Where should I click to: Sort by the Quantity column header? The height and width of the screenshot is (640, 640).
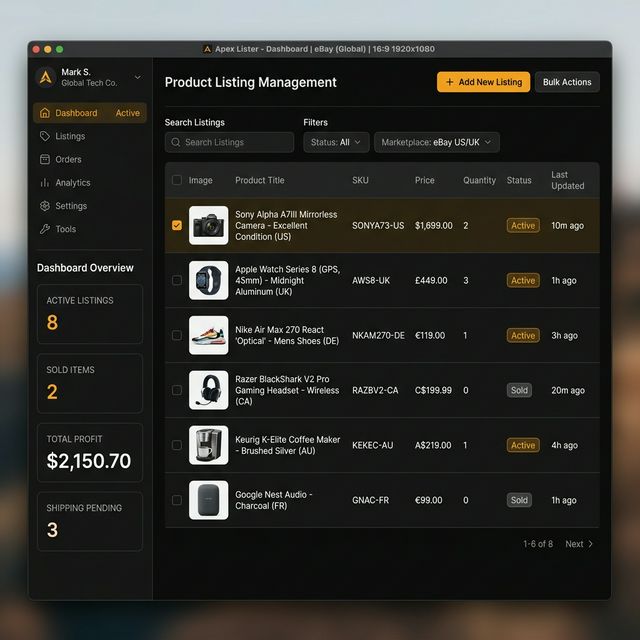(x=479, y=180)
